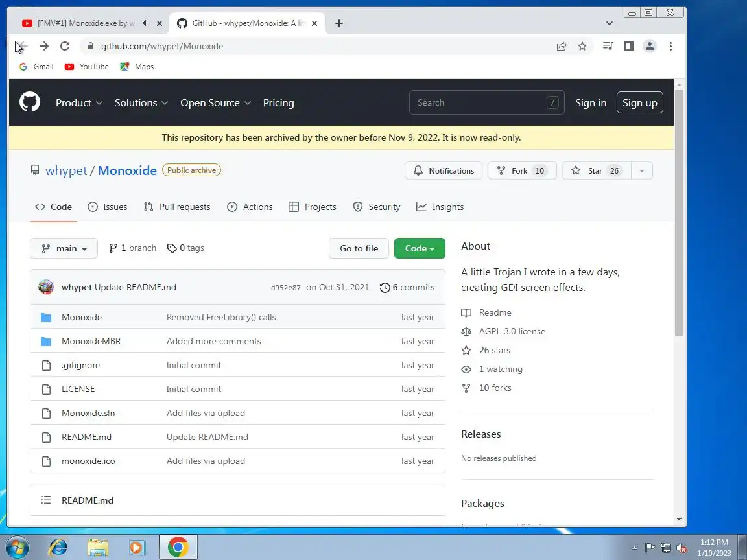The height and width of the screenshot is (560, 747).
Task: Click the GitHub octocat logo
Action: pos(30,102)
